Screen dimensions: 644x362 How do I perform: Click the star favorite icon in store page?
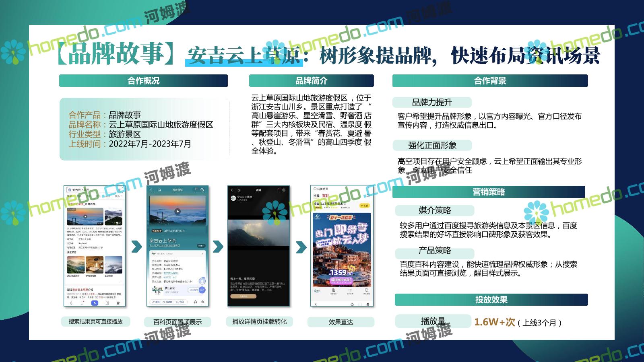pyautogui.click(x=351, y=304)
